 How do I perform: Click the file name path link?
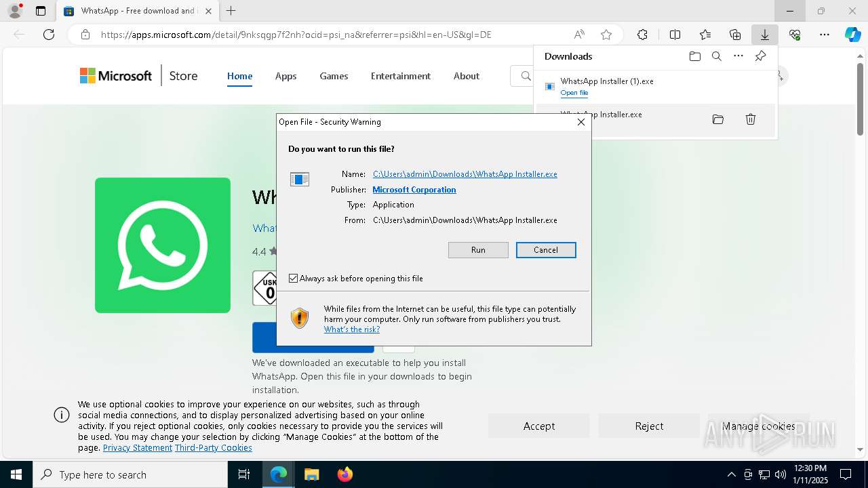click(x=465, y=174)
